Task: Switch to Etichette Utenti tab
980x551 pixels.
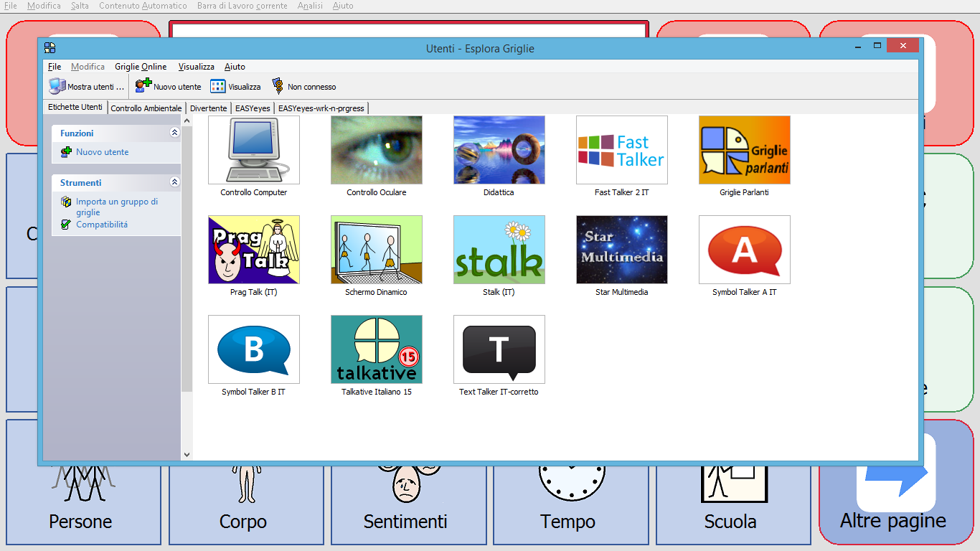Action: [75, 107]
